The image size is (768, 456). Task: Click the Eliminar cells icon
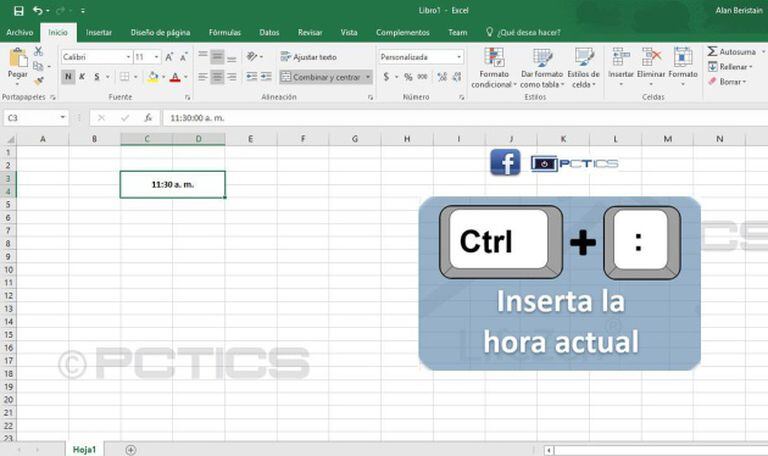tap(651, 58)
